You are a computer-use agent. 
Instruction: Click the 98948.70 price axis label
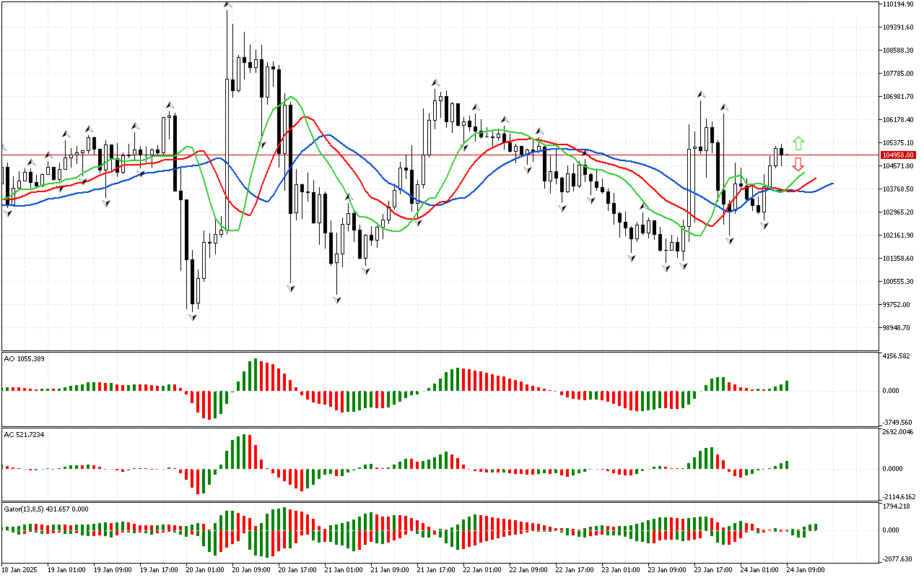pos(897,328)
